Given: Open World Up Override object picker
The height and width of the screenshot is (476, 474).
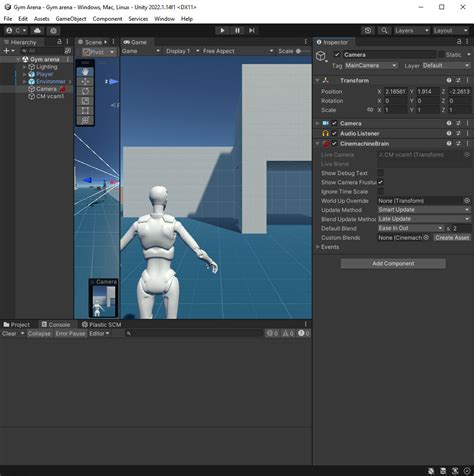Looking at the screenshot, I should tap(467, 201).
